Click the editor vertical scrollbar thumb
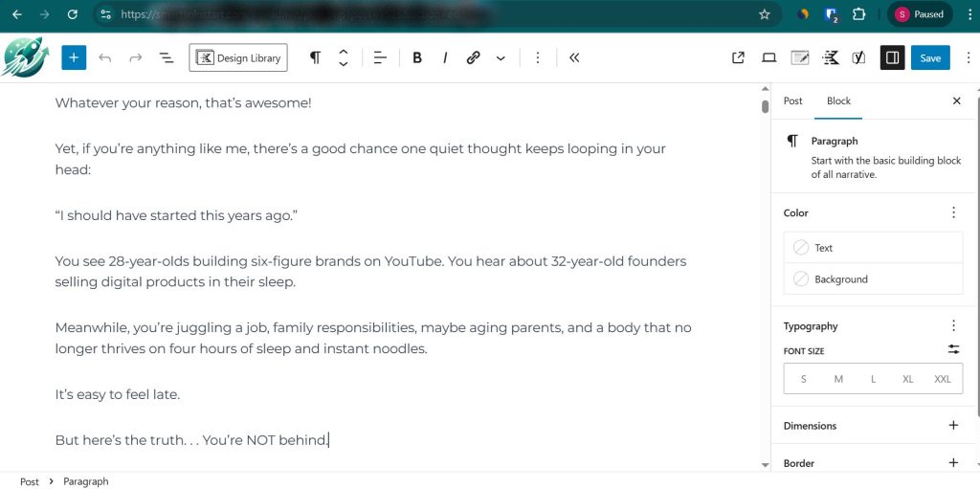 click(x=765, y=106)
